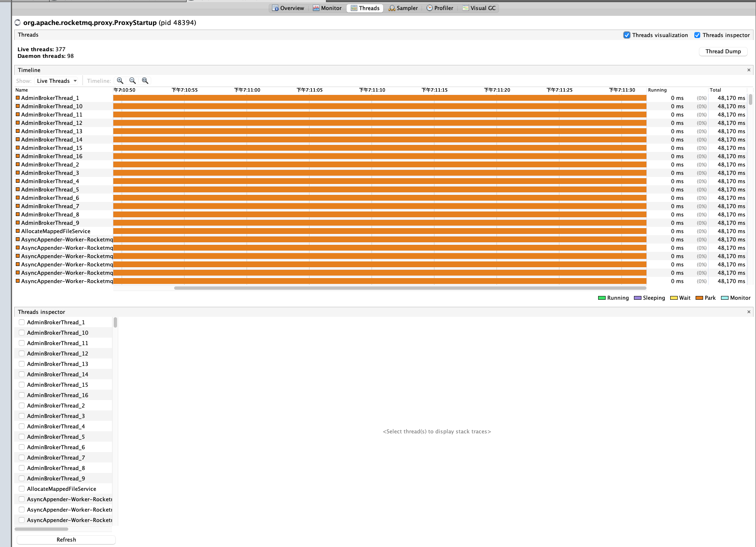Viewport: 756px width, 547px height.
Task: Toggle the Threads inspector checkbox
Action: point(697,35)
